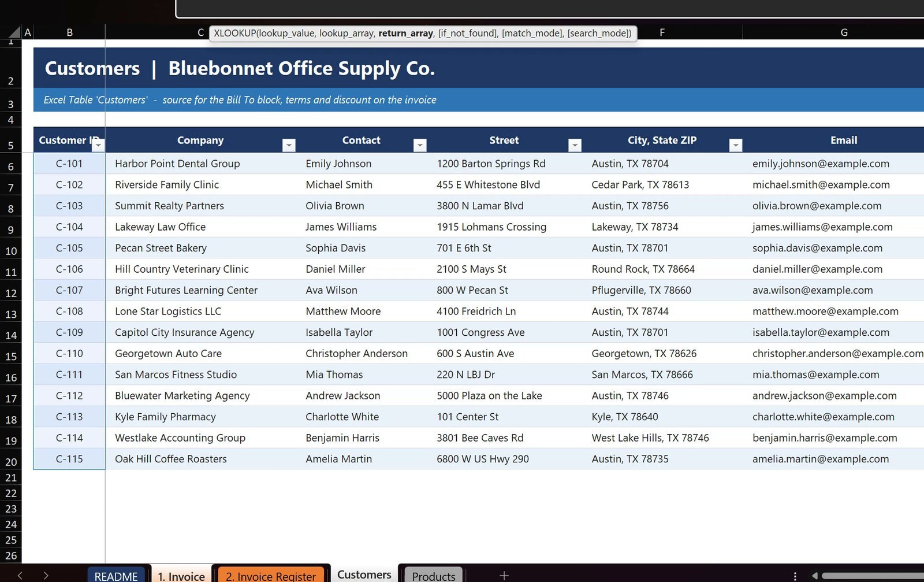Click the contact cell Christopher Anderson
924x582 pixels.
[x=362, y=353]
